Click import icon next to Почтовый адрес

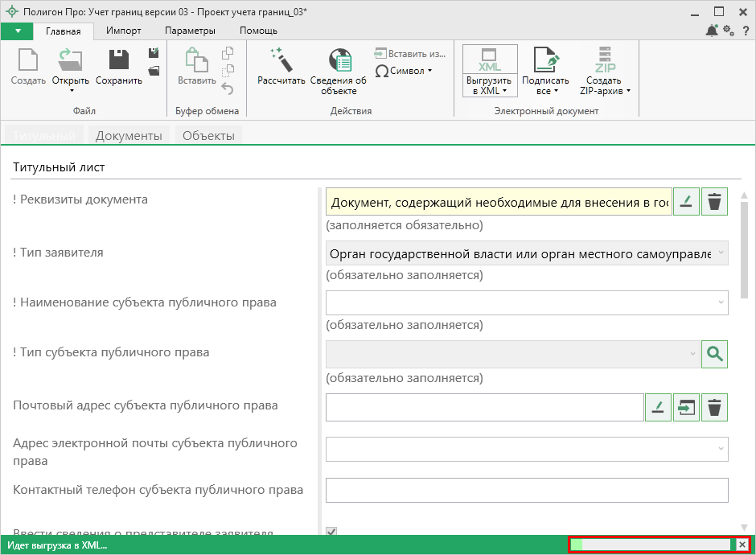[x=686, y=408]
